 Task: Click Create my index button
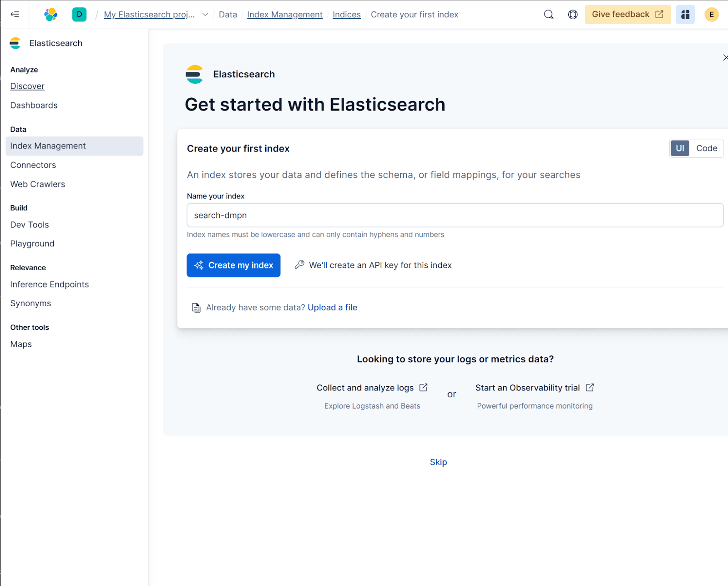tap(233, 265)
